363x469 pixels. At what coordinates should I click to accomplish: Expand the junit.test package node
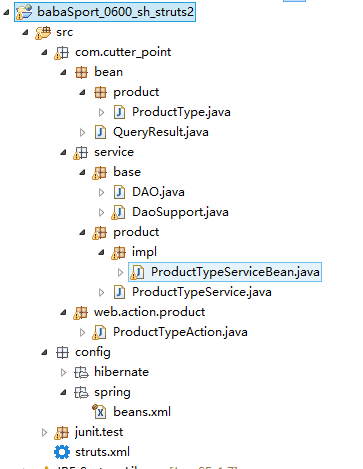click(x=44, y=433)
